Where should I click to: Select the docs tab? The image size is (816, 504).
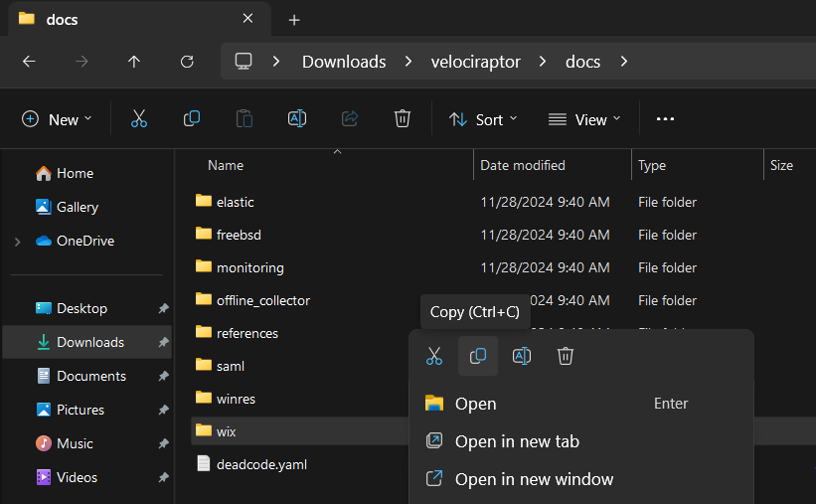click(139, 19)
